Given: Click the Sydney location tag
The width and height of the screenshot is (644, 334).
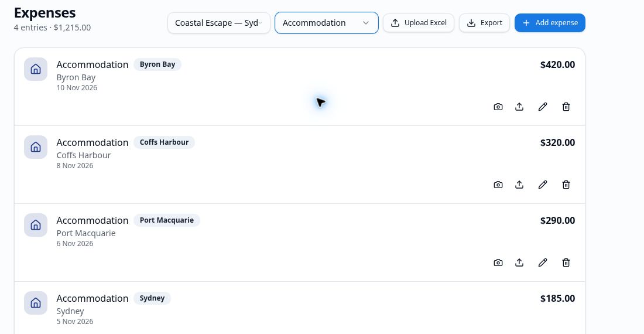Looking at the screenshot, I should (152, 298).
